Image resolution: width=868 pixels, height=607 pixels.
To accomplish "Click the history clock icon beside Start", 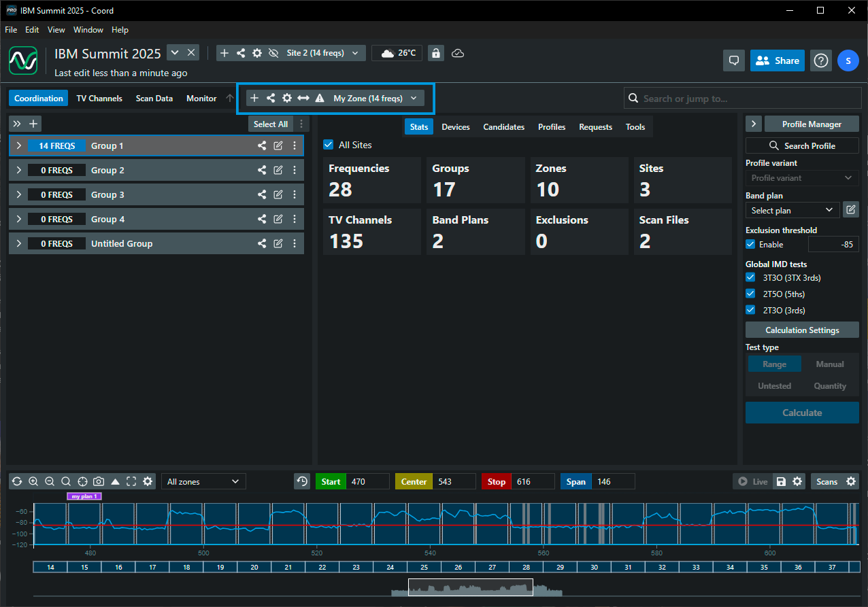I will click(x=302, y=481).
